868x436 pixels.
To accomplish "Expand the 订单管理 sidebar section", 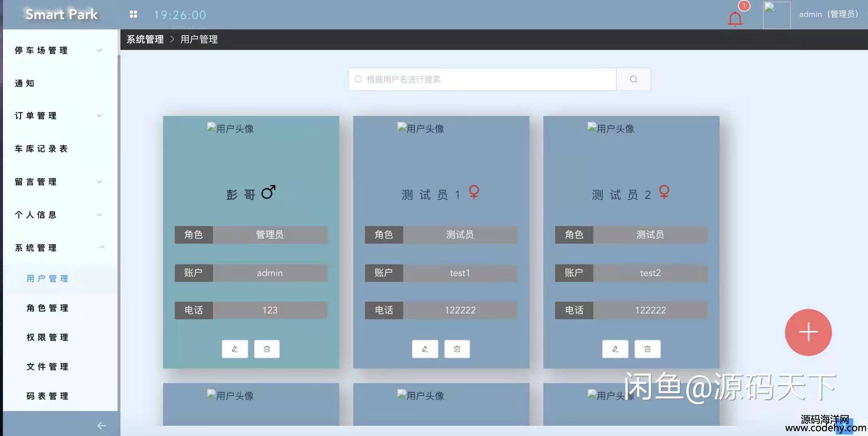I will point(57,116).
